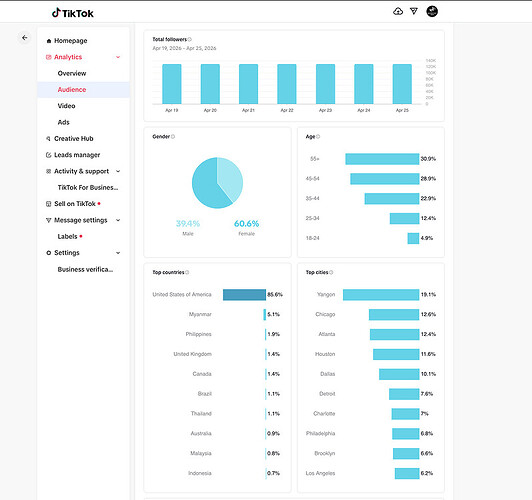Screen dimensions: 532x500
Task: Click the Indonesia country label
Action: [200, 473]
